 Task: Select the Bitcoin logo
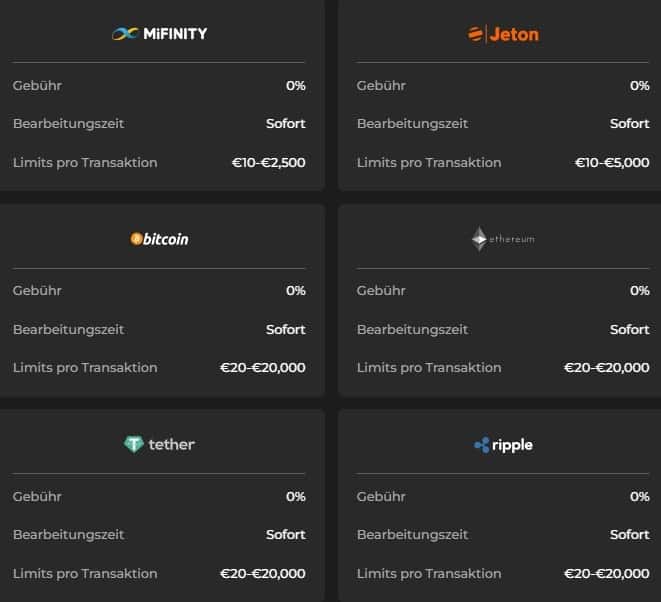(x=159, y=239)
